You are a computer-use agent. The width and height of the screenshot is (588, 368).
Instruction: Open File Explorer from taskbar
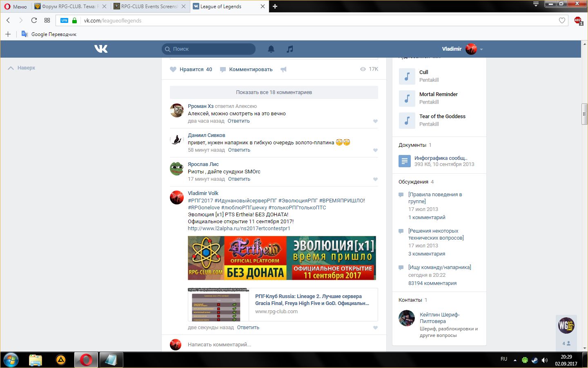click(36, 360)
